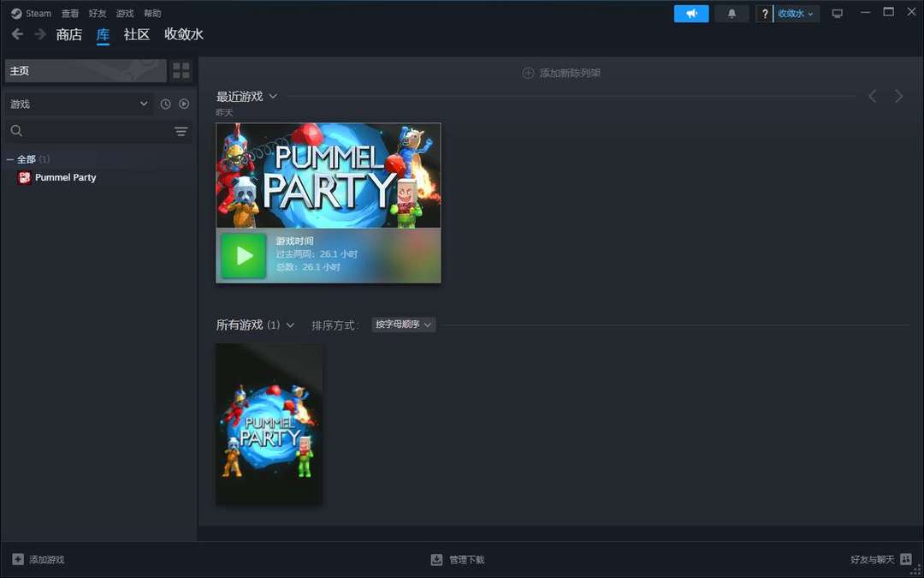Open Pummel Party recent game banner
Screen dimensions: 924x578
point(329,176)
